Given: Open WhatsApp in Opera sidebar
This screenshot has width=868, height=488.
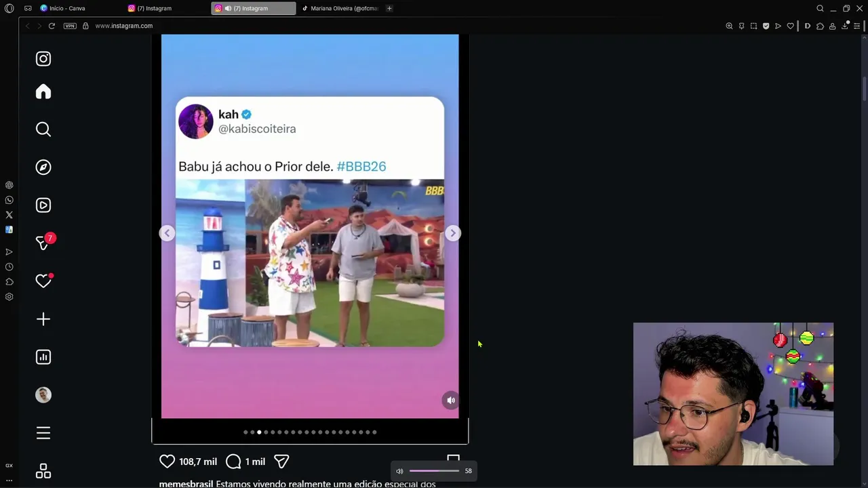Looking at the screenshot, I should coord(9,200).
